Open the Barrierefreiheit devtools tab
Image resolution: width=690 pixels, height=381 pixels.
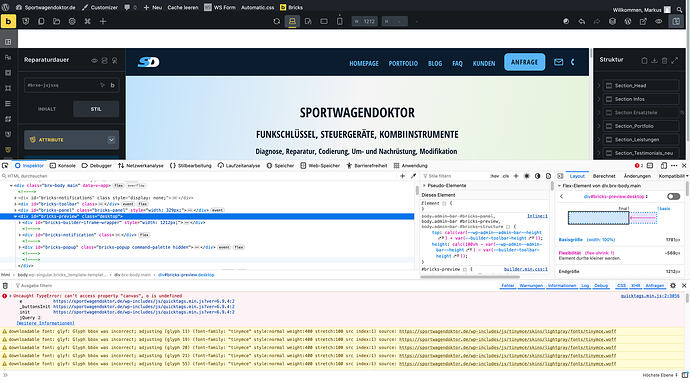366,165
